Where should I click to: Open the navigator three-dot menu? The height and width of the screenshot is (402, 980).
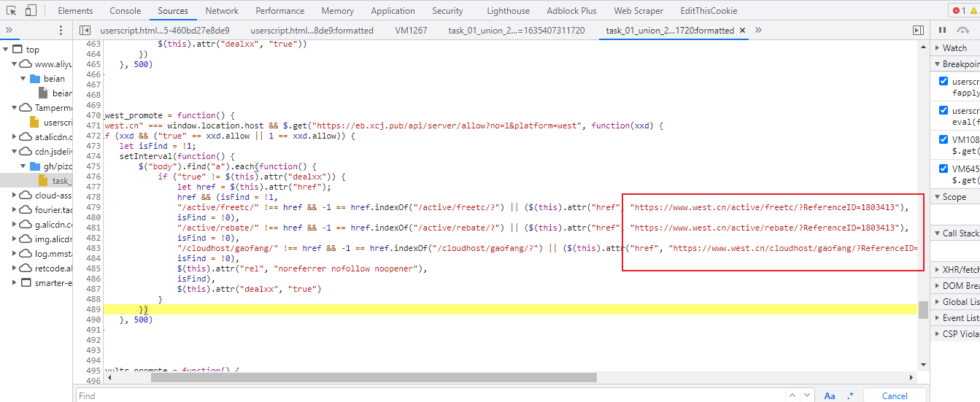[61, 31]
